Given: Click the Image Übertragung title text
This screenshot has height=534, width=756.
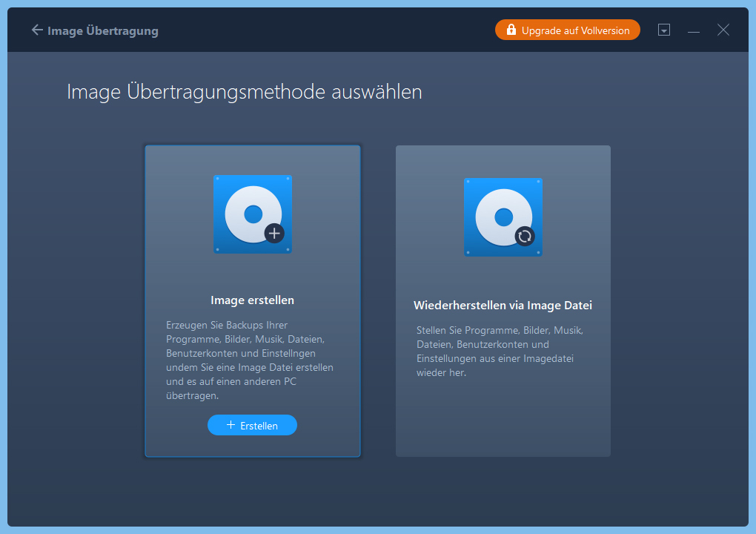Looking at the screenshot, I should click(103, 30).
